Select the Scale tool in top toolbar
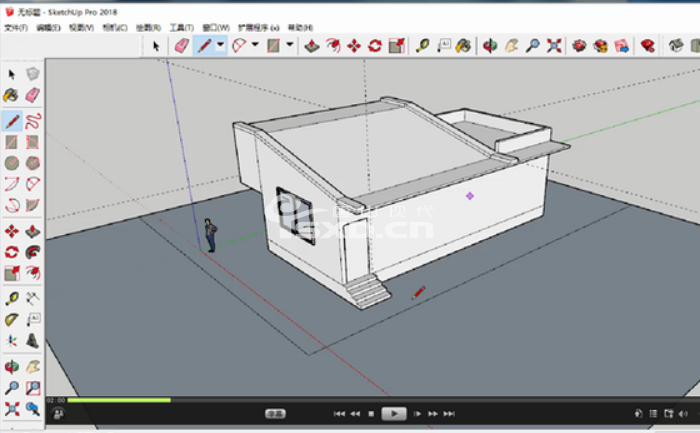 click(x=396, y=46)
